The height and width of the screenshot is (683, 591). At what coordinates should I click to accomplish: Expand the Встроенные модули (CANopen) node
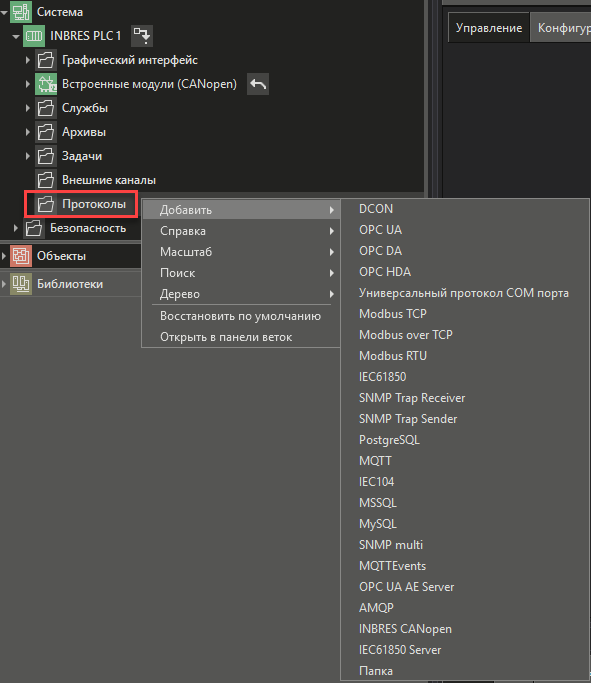28,84
